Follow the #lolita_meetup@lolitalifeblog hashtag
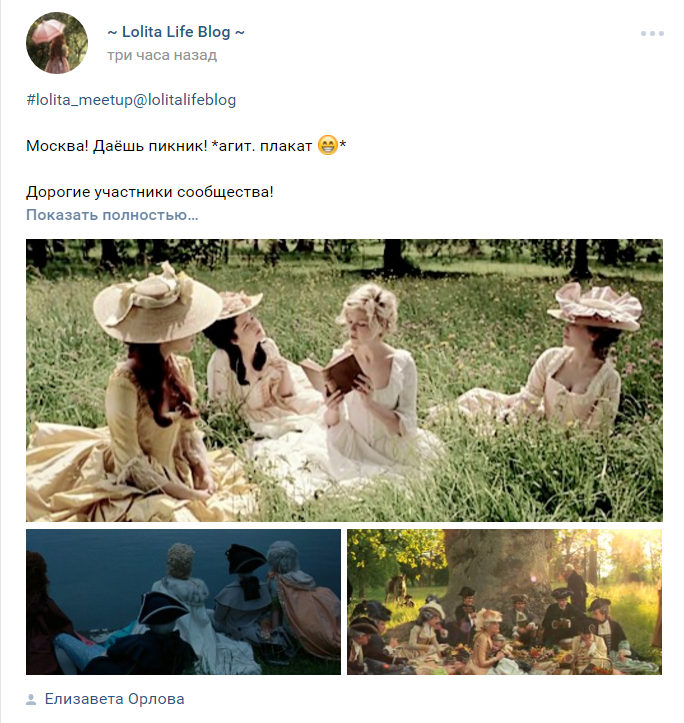This screenshot has width=684, height=723. pyautogui.click(x=131, y=100)
